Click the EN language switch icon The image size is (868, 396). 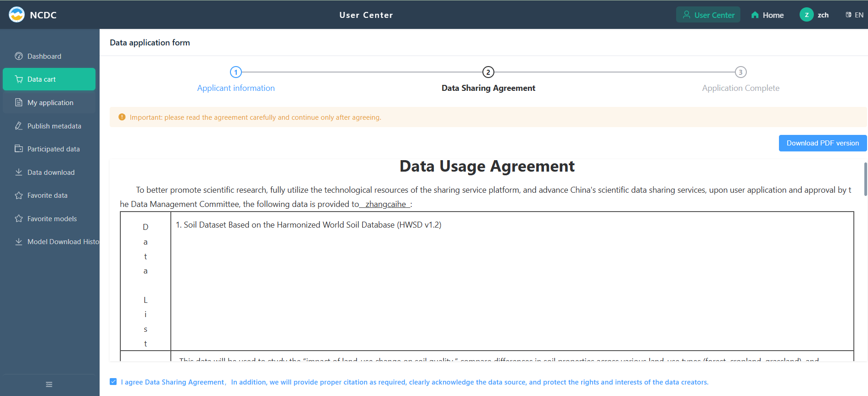849,15
